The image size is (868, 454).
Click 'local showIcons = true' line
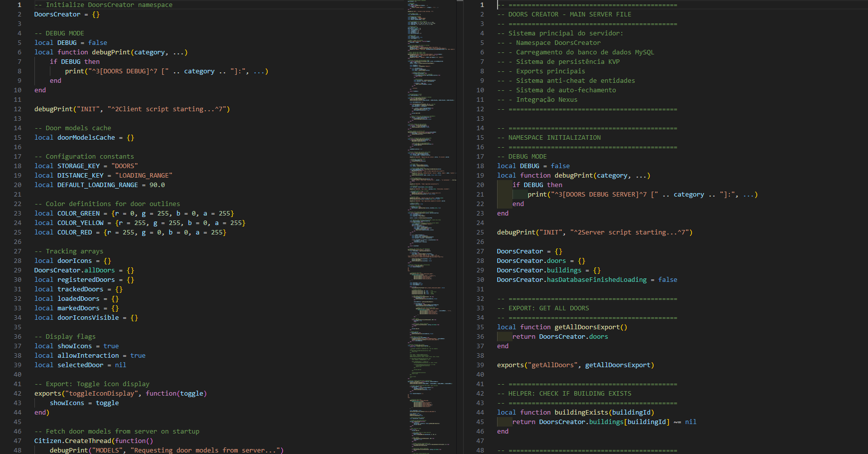[77, 346]
